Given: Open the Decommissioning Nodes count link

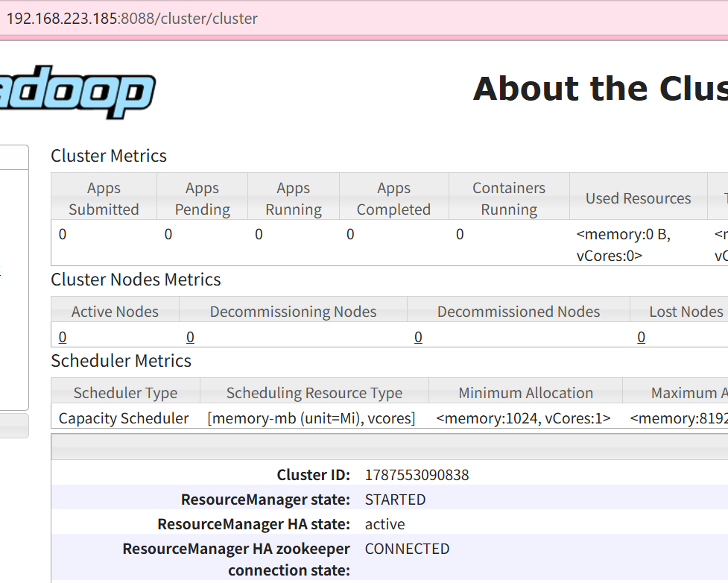Looking at the screenshot, I should pyautogui.click(x=190, y=337).
